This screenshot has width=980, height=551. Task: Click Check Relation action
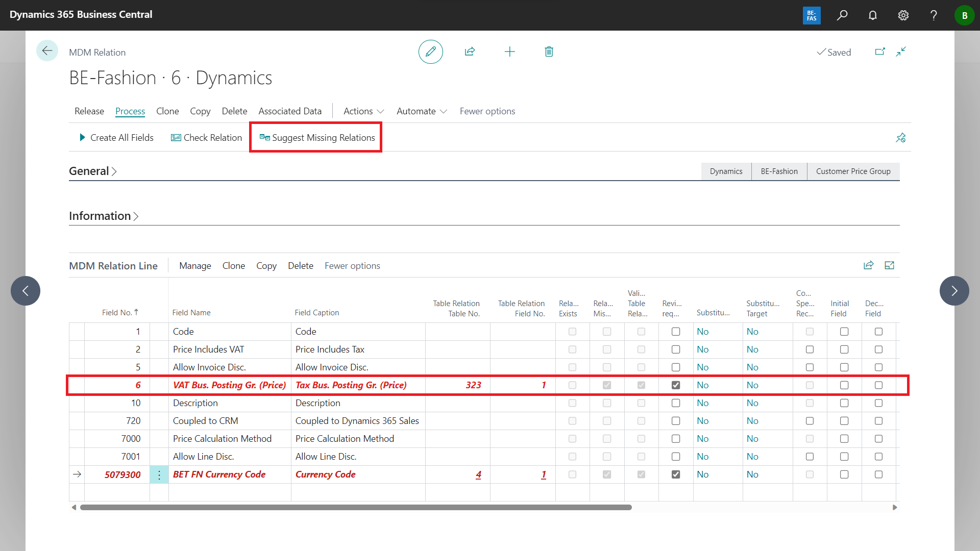click(x=206, y=138)
